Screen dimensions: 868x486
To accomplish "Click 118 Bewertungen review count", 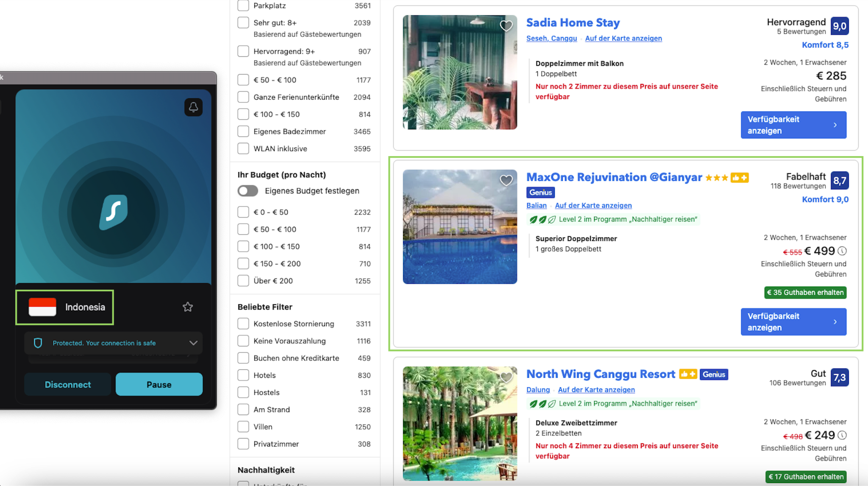I will (798, 186).
